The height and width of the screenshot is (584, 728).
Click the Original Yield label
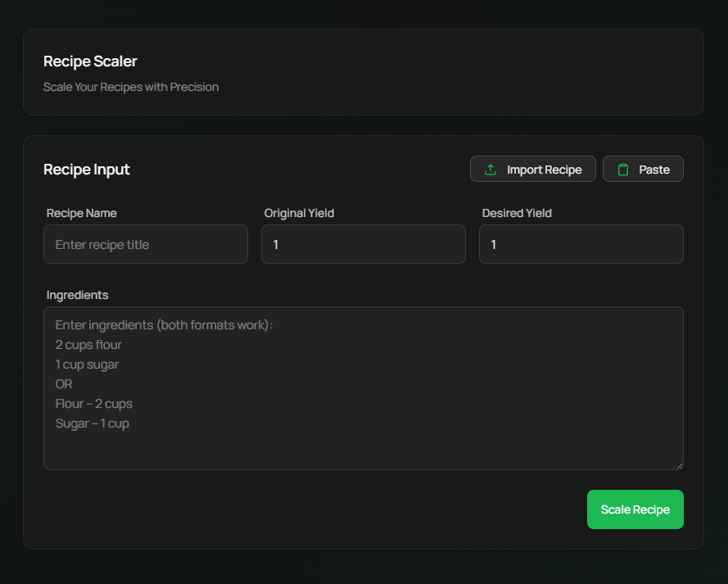(298, 213)
